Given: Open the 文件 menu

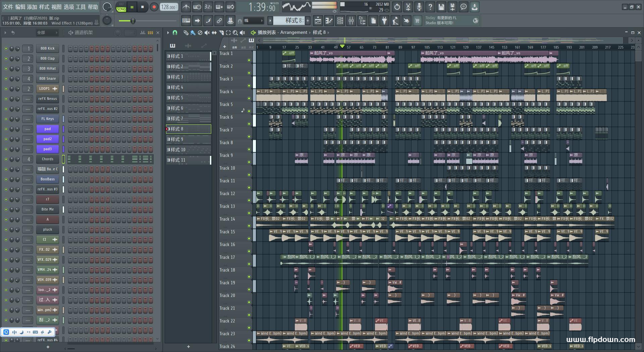Looking at the screenshot, I should 8,7.
